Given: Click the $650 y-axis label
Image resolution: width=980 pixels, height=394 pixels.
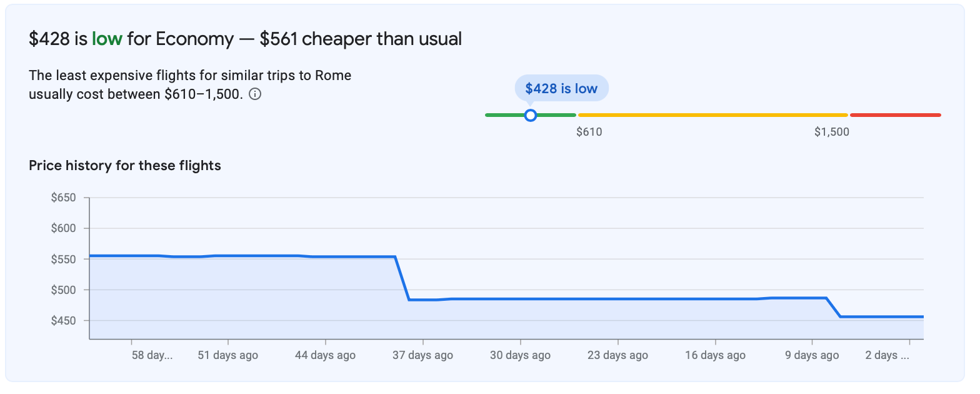Looking at the screenshot, I should coord(63,198).
